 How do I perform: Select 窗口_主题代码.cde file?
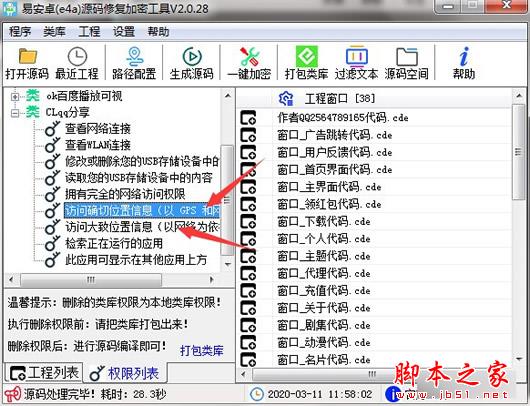[324, 256]
